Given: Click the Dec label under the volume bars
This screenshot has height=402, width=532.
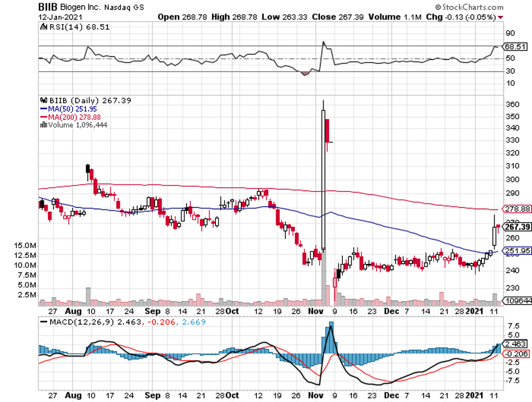Looking at the screenshot, I should pyautogui.click(x=392, y=311).
